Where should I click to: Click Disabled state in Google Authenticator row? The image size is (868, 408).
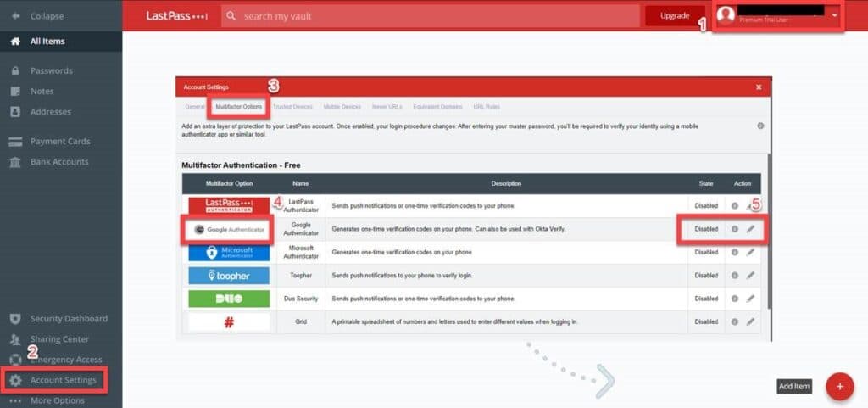[706, 229]
